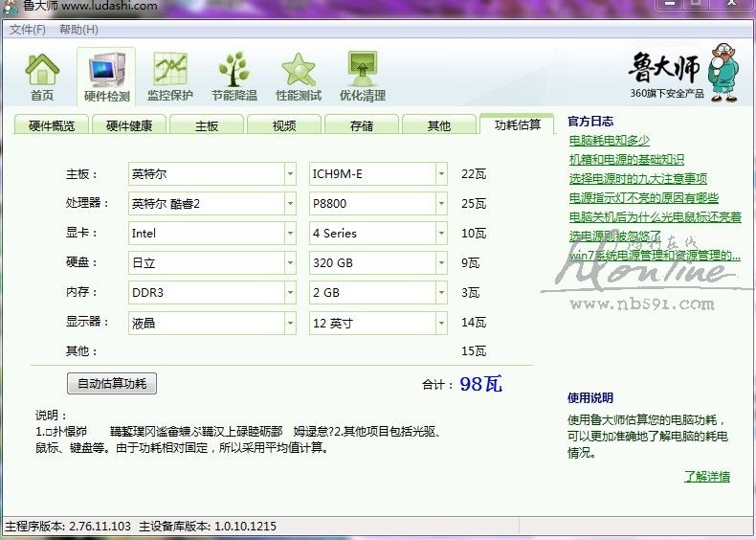756x540 pixels.
Task: Open the 节能降温 energy saving icon
Action: click(x=234, y=75)
